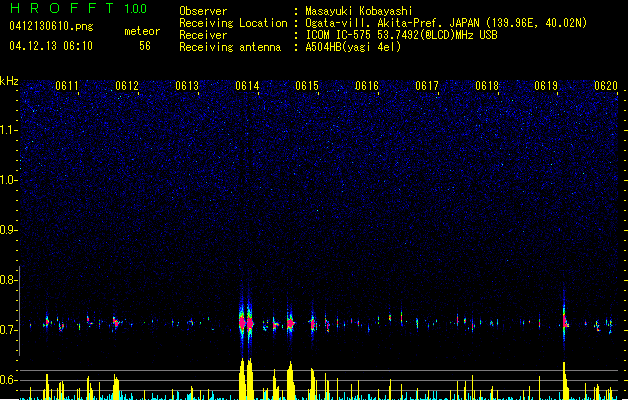Screen dimensions: 629x400
Task: Click the yellow intensity peak below the 0614 echo
Action: [x=246, y=379]
